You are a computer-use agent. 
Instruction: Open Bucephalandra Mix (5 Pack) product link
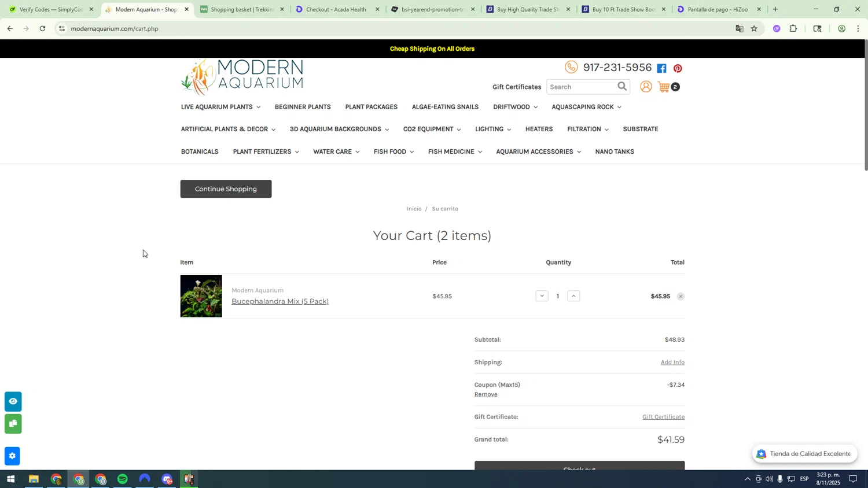click(280, 301)
